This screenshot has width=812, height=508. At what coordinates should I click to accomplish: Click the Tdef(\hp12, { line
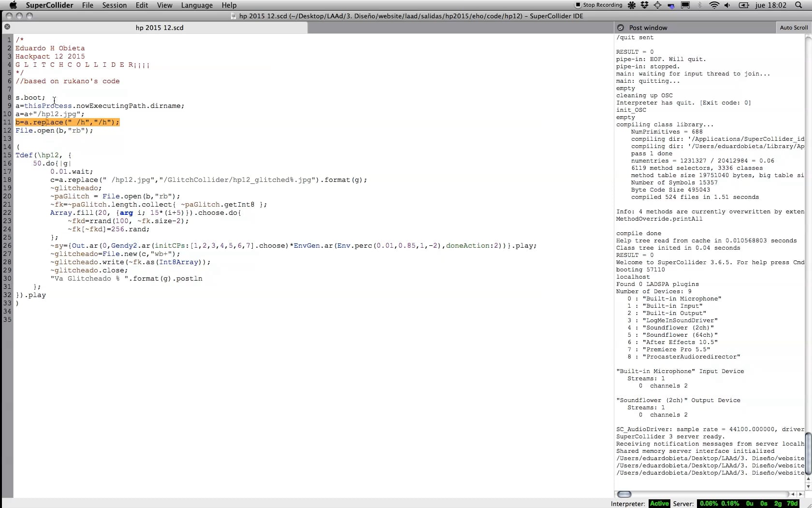(x=43, y=155)
